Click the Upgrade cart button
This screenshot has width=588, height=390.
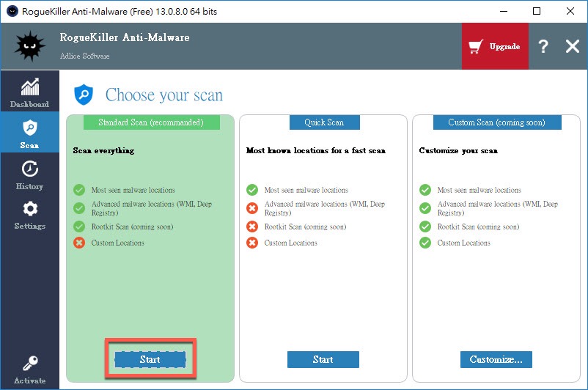point(495,46)
